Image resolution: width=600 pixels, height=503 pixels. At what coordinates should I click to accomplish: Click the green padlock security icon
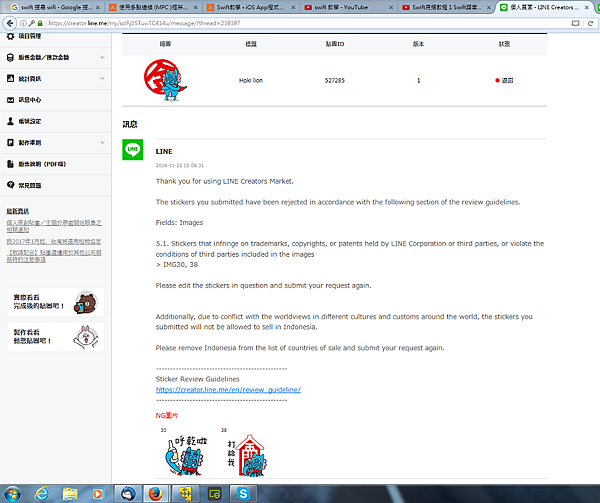click(x=40, y=23)
